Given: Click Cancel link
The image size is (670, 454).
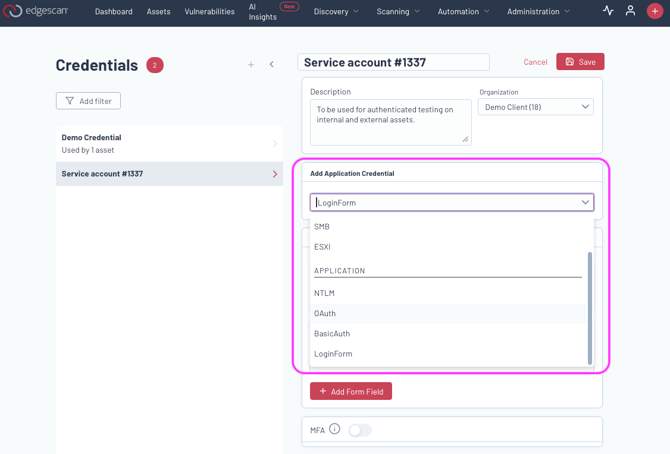Looking at the screenshot, I should (x=535, y=62).
